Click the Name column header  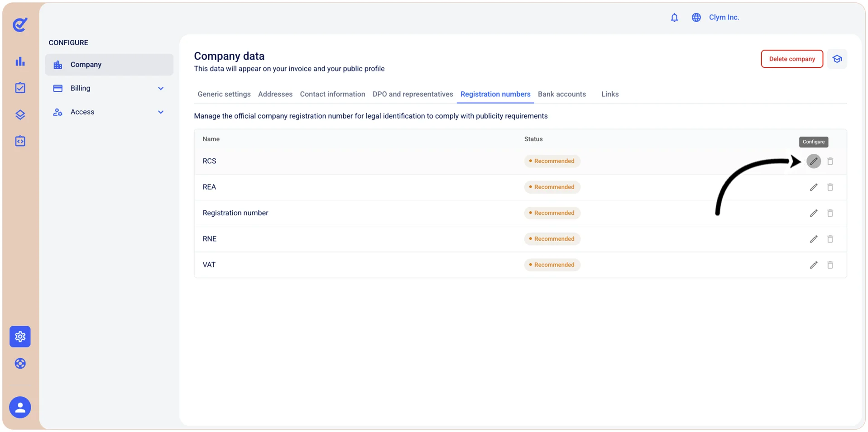pyautogui.click(x=211, y=139)
